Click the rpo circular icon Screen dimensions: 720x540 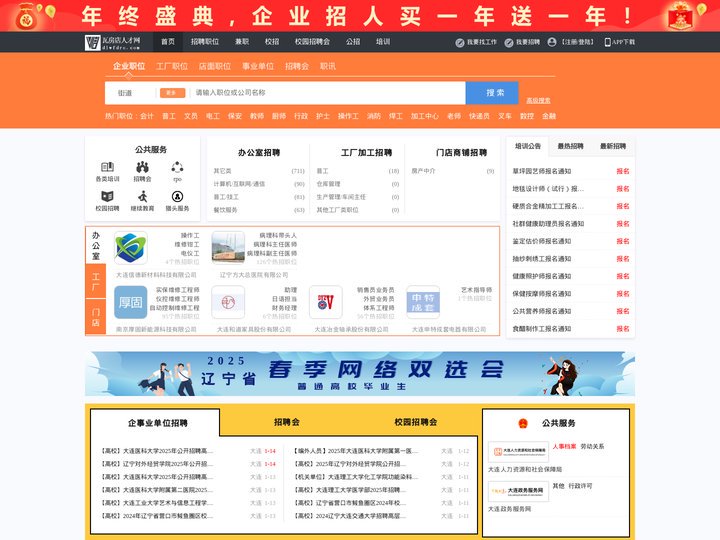pyautogui.click(x=177, y=167)
